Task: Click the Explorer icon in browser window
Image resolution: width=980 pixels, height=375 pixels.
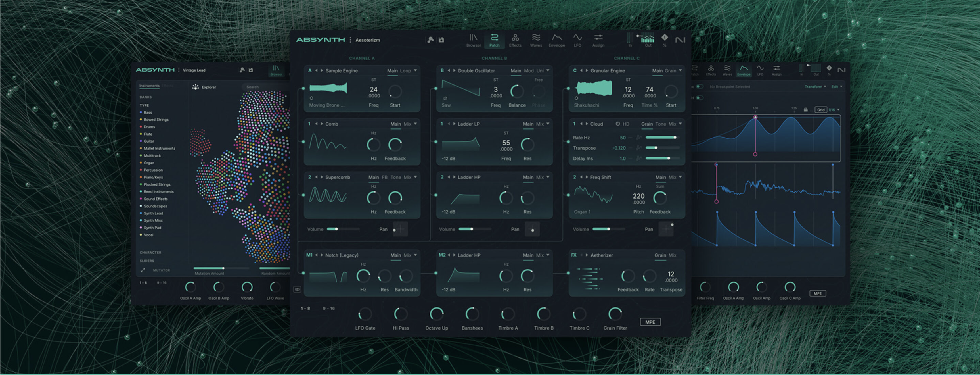Action: point(196,87)
